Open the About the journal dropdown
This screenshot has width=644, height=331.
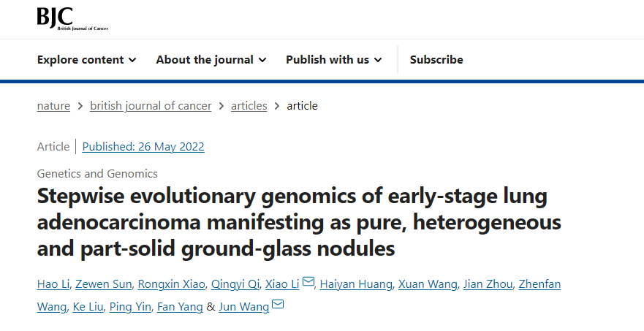(x=211, y=60)
